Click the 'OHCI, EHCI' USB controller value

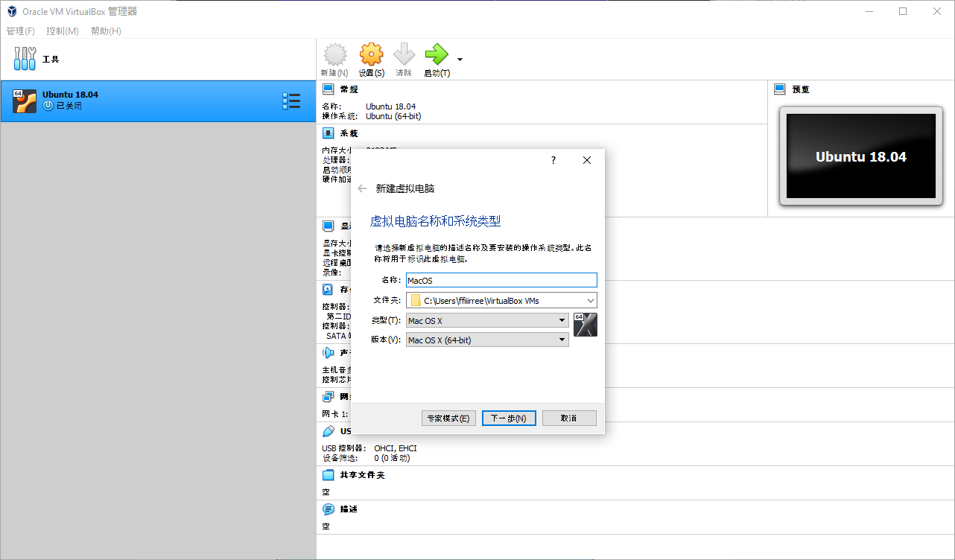[x=396, y=448]
